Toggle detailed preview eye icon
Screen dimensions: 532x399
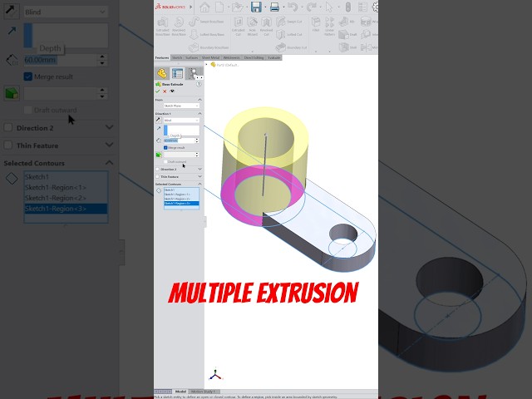[x=172, y=91]
